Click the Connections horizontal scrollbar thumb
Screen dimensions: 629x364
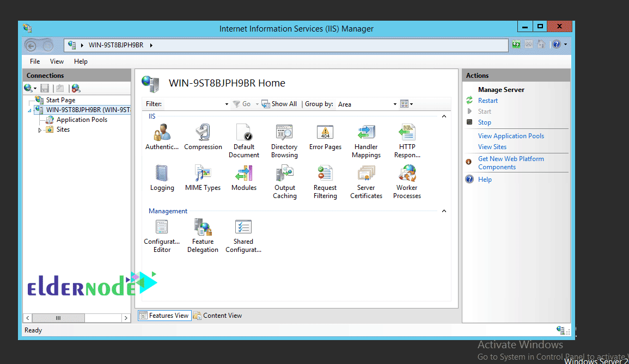pyautogui.click(x=58, y=318)
